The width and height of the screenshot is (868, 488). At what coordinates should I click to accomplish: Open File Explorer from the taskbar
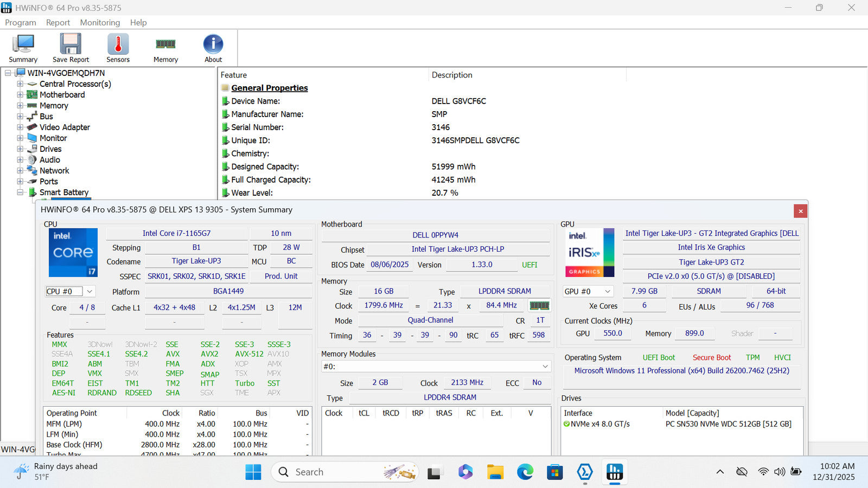(495, 472)
